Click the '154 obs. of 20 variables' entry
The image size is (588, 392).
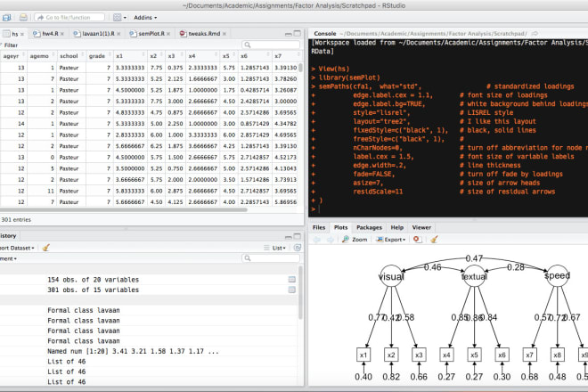coord(93,280)
